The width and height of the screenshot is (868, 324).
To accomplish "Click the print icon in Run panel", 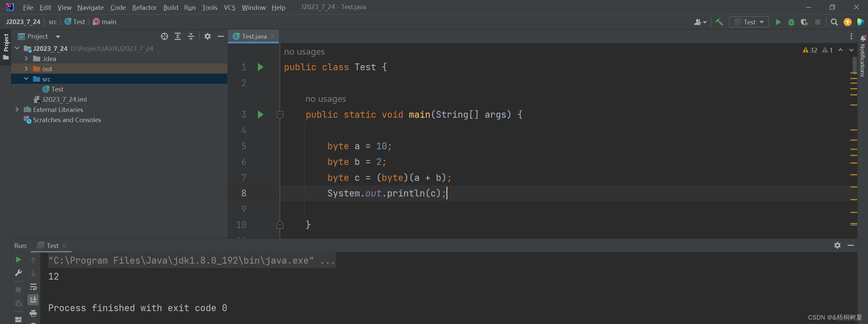I will coord(33,313).
